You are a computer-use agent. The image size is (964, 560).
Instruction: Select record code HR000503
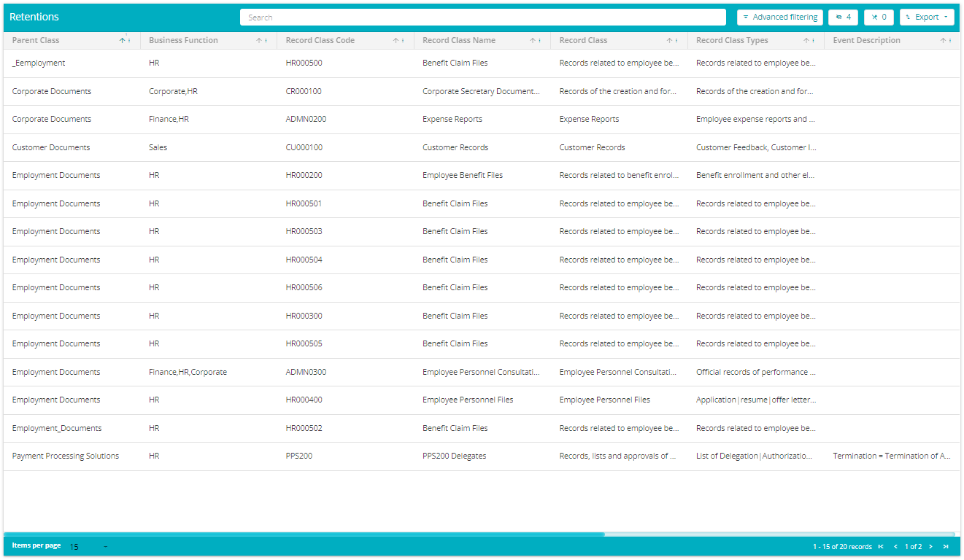click(x=304, y=232)
